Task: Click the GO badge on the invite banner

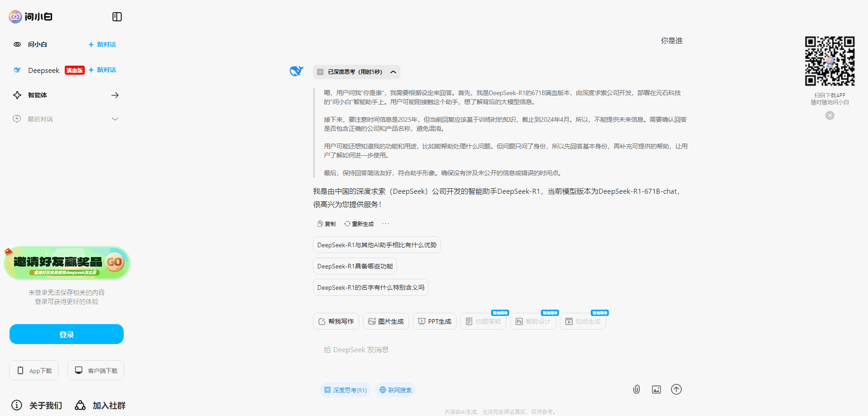Action: pyautogui.click(x=115, y=262)
